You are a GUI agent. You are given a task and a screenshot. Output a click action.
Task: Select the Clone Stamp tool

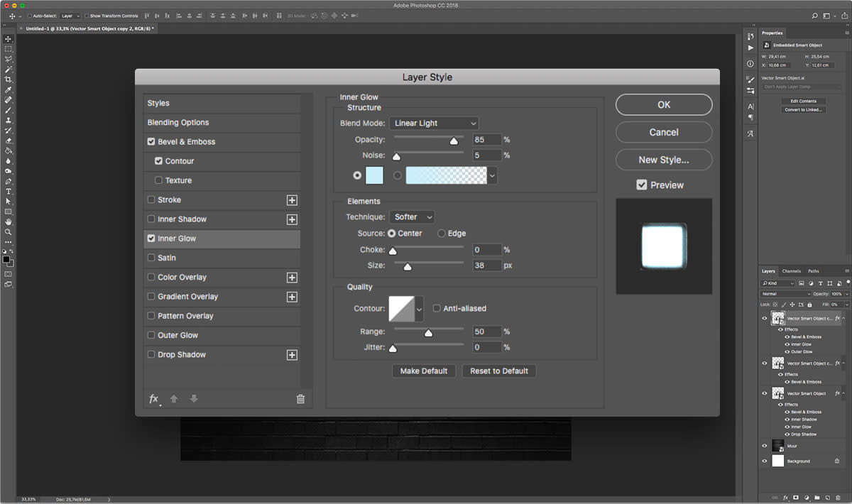click(9, 121)
